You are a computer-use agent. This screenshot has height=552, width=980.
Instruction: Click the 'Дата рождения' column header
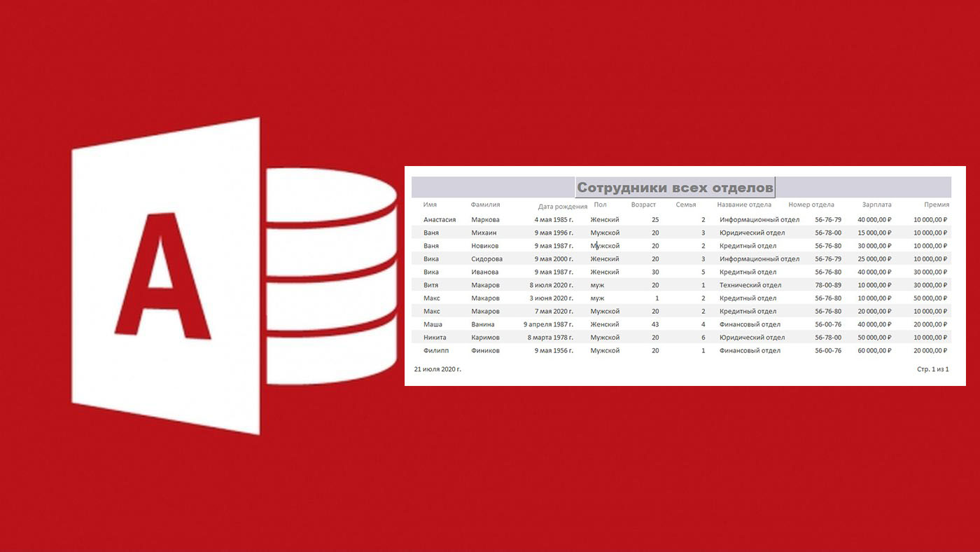(563, 207)
